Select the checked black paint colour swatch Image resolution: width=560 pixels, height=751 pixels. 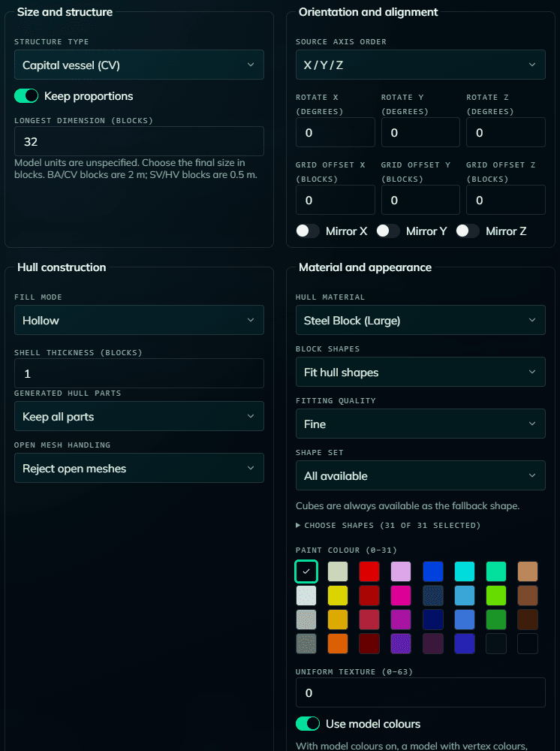click(306, 572)
